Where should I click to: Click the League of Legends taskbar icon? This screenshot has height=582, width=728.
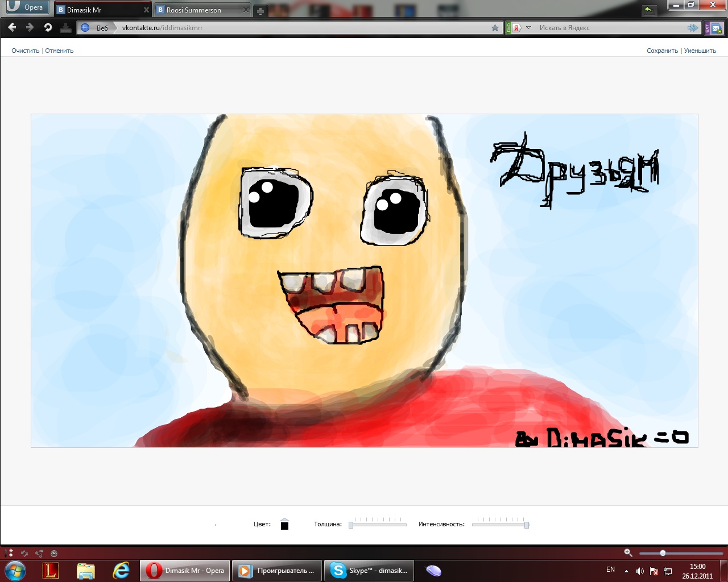tap(51, 571)
